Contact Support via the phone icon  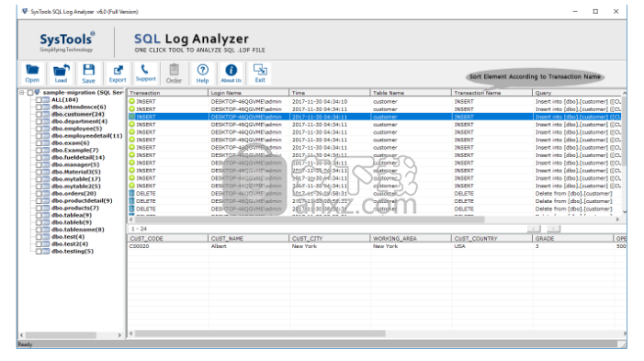145,73
